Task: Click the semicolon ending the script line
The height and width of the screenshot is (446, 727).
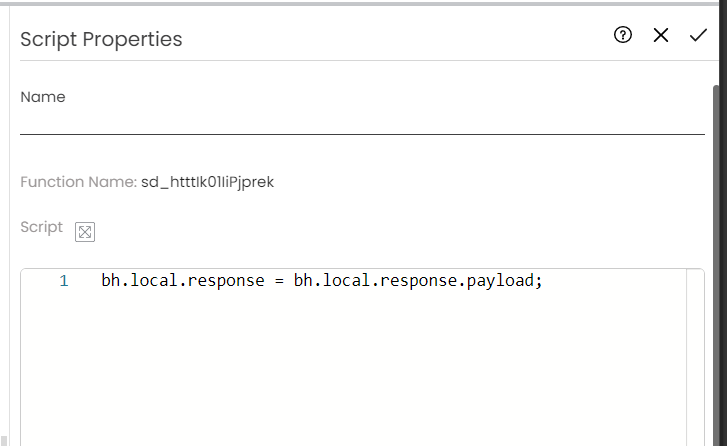Action: tap(539, 281)
